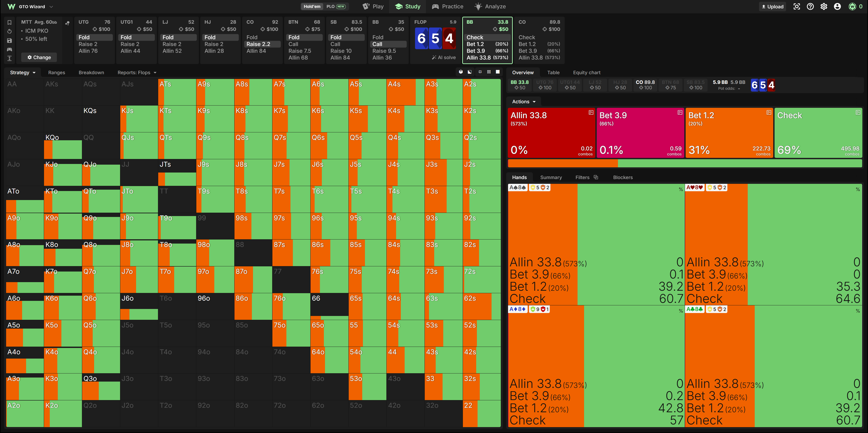Select Bet 3.9 in the CO flop column
Image resolution: width=868 pixels, height=433 pixels.
539,51
